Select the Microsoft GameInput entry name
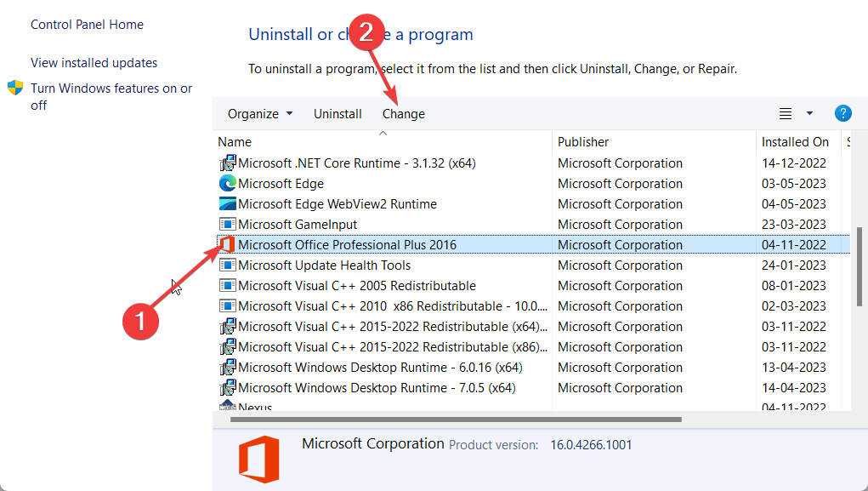 point(298,225)
